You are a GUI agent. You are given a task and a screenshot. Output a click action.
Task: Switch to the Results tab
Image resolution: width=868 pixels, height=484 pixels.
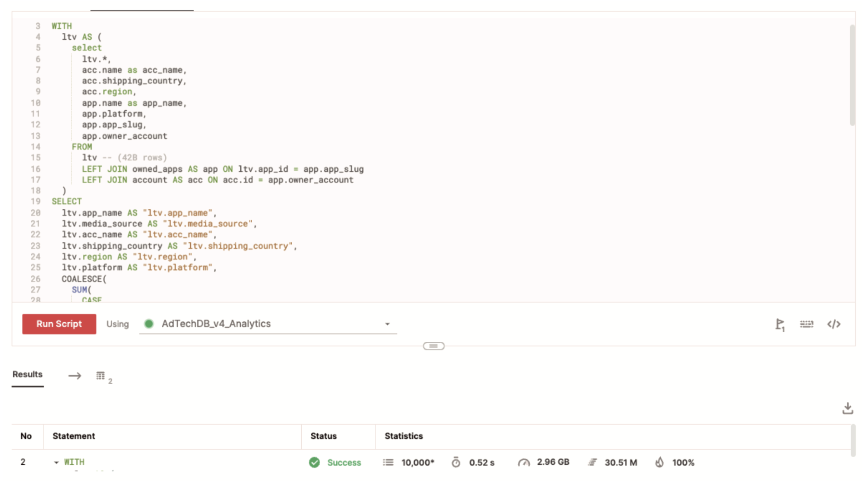point(27,374)
